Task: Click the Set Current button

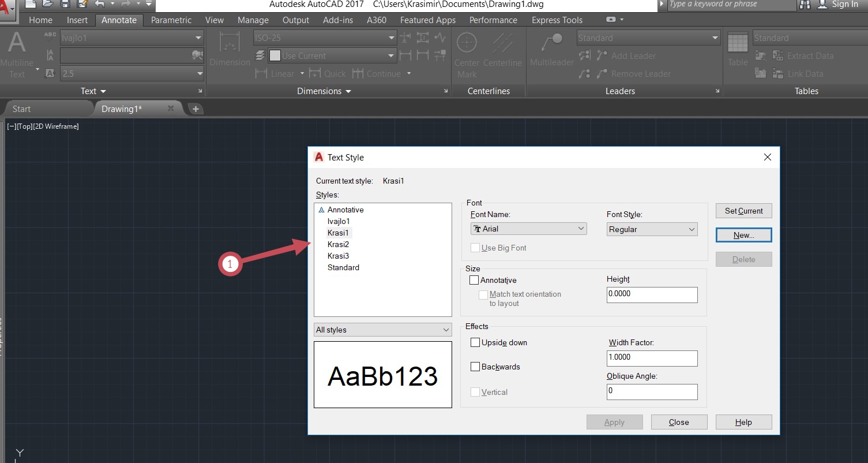Action: pyautogui.click(x=744, y=211)
